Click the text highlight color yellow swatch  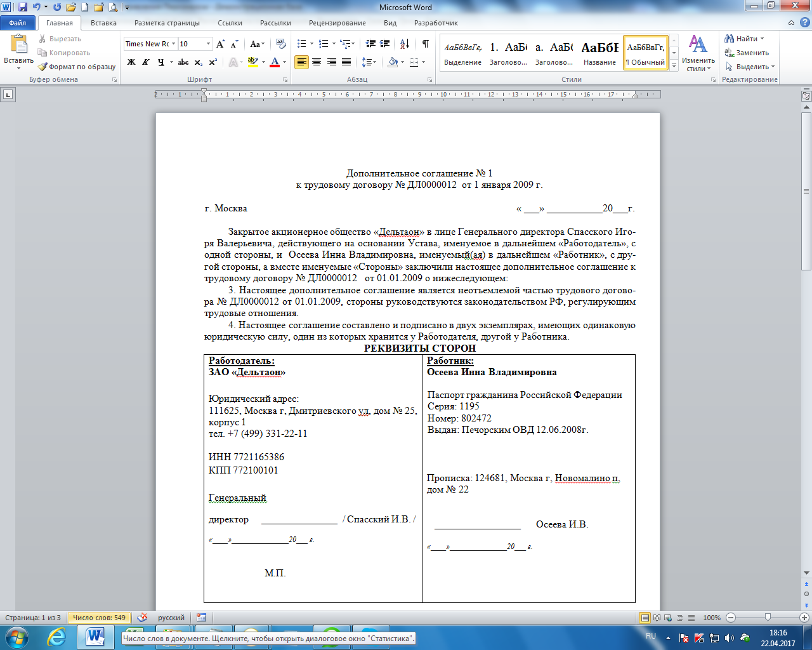(252, 62)
